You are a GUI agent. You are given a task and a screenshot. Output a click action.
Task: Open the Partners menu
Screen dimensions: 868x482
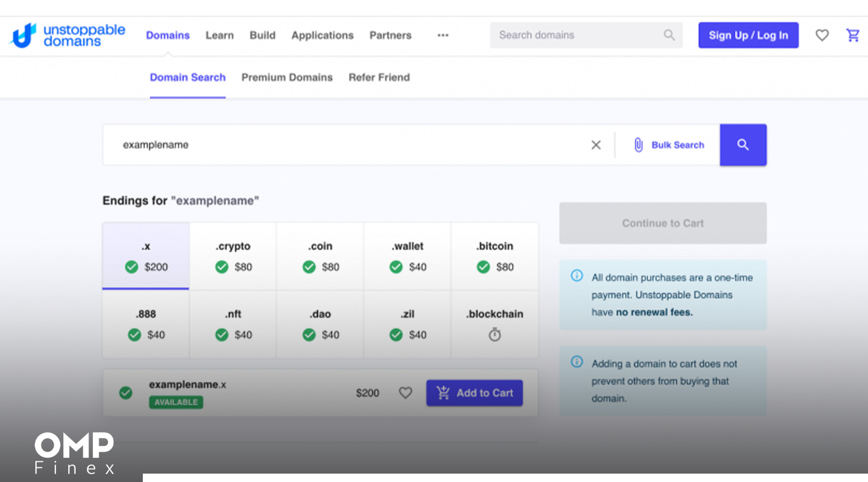coord(390,35)
